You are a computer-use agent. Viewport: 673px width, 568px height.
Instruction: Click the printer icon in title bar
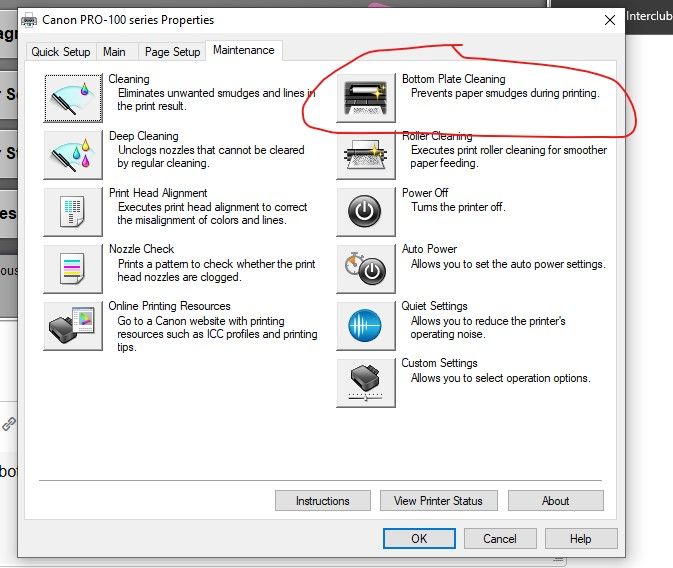click(x=29, y=20)
